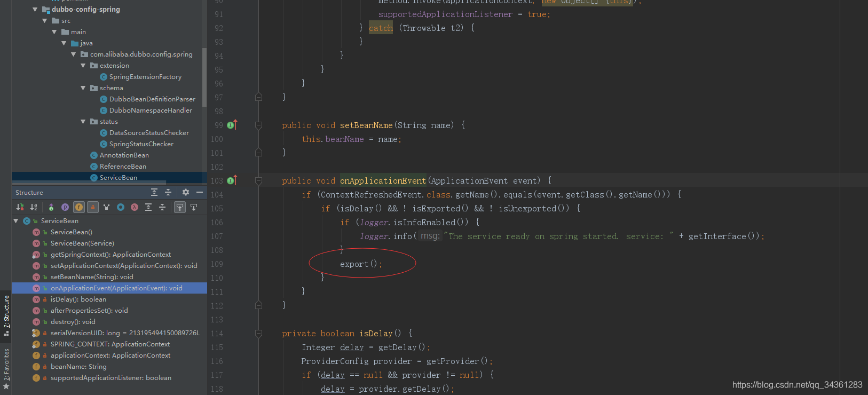Toggle Show Fields in Structure toolbar
This screenshot has height=395, width=868.
(79, 207)
